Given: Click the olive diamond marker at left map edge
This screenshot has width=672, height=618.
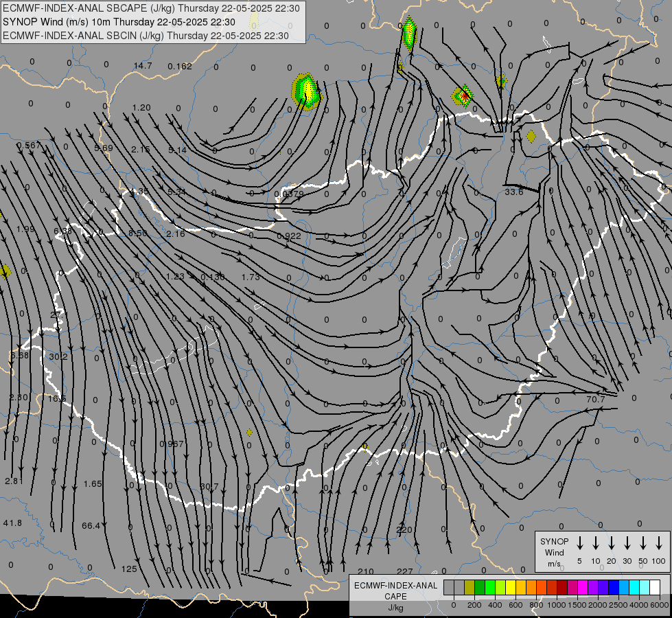Looking at the screenshot, I should 5,272.
